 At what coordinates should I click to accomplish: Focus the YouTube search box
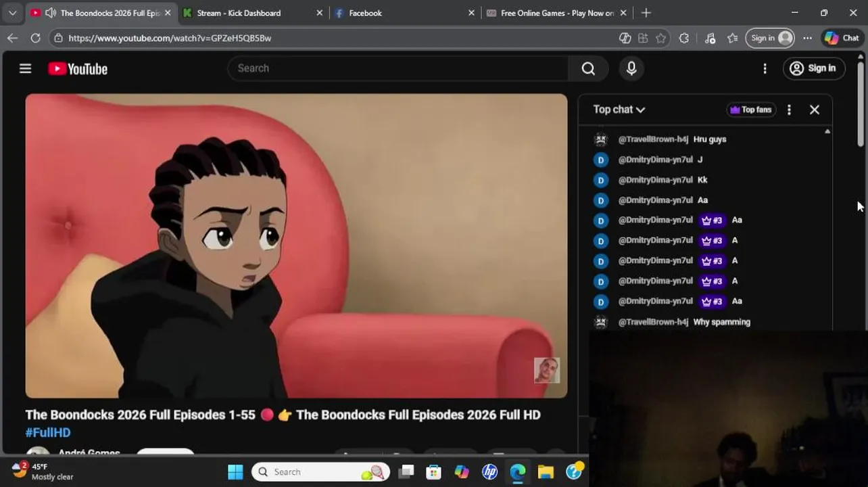pyautogui.click(x=399, y=68)
